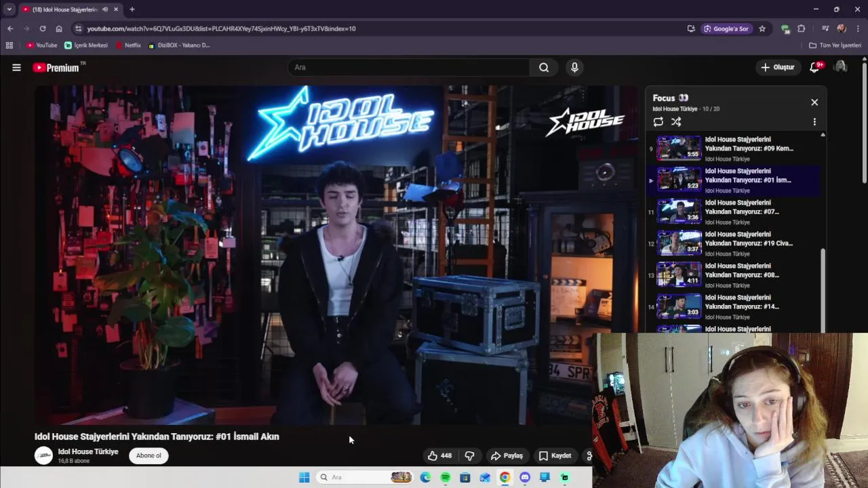Open Idol House Türkiye channel avatar
The image size is (868, 488).
pyautogui.click(x=43, y=455)
